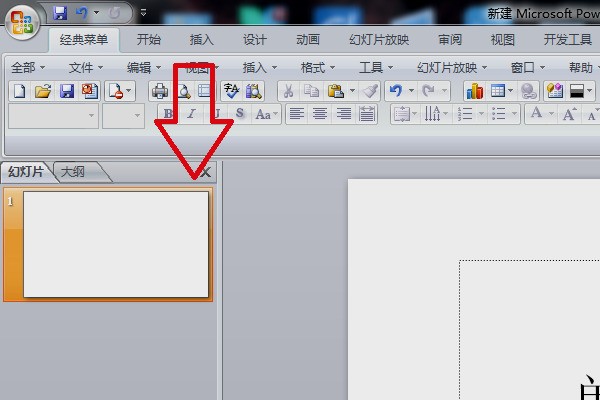Open the undo history dropdown arrow

411,91
